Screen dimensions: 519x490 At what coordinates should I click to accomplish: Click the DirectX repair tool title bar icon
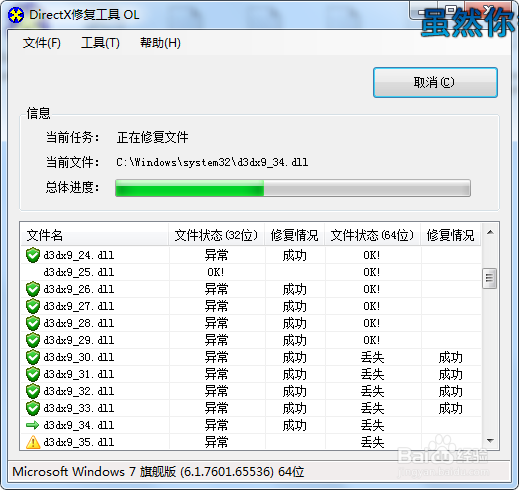(16, 15)
